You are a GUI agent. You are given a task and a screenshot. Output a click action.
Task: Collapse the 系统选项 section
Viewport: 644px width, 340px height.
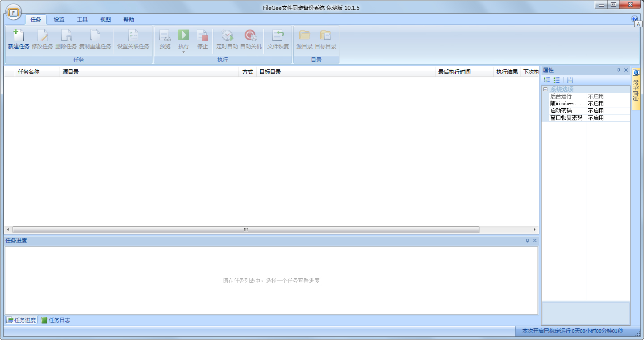545,89
